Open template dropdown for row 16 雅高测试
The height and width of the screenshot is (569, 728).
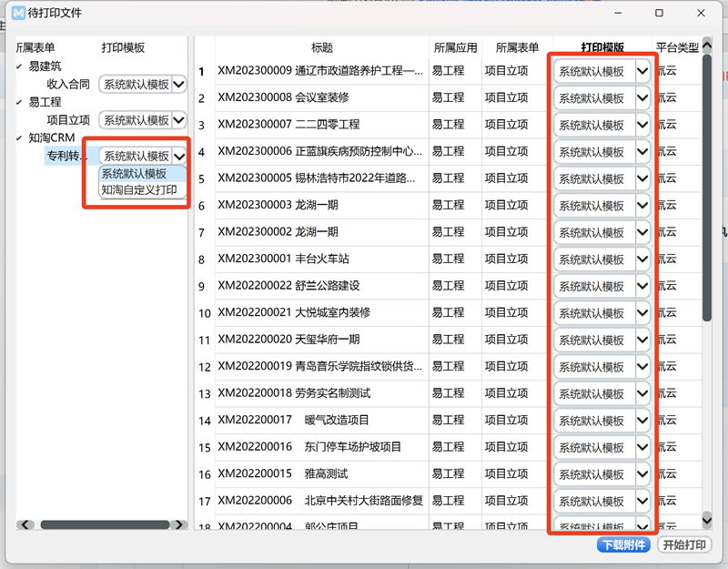tap(642, 474)
